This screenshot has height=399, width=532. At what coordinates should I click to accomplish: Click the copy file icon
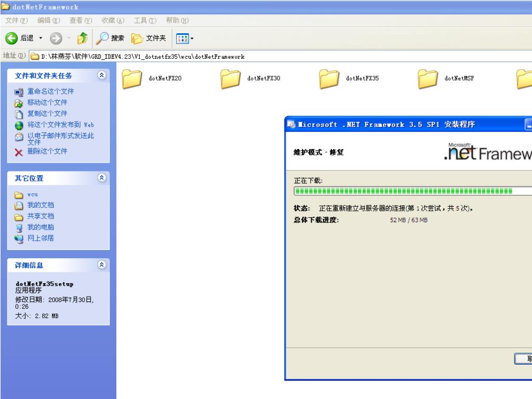(19, 114)
